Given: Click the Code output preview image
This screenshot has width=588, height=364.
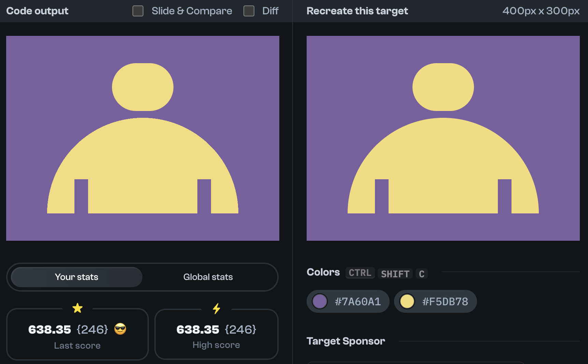Looking at the screenshot, I should pos(143,138).
